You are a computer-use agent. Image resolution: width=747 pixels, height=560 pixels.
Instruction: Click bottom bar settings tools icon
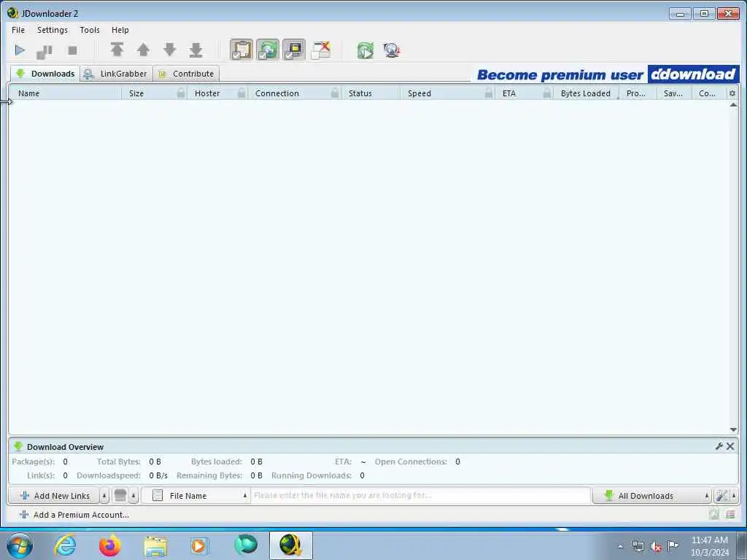[x=721, y=496]
